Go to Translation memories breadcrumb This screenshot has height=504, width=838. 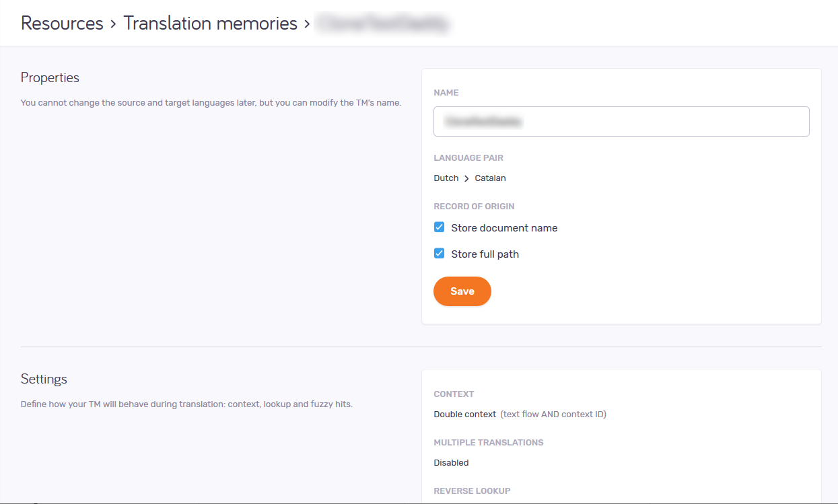[210, 24]
